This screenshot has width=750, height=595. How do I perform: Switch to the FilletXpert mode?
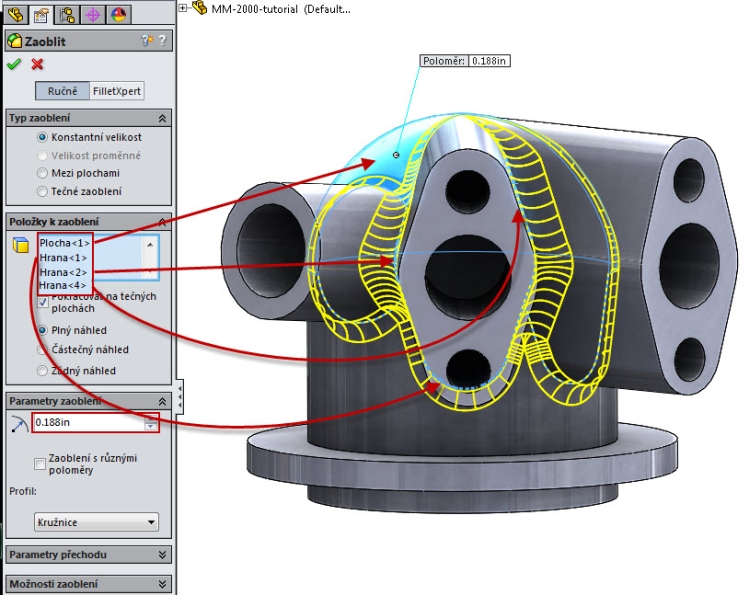point(117,91)
